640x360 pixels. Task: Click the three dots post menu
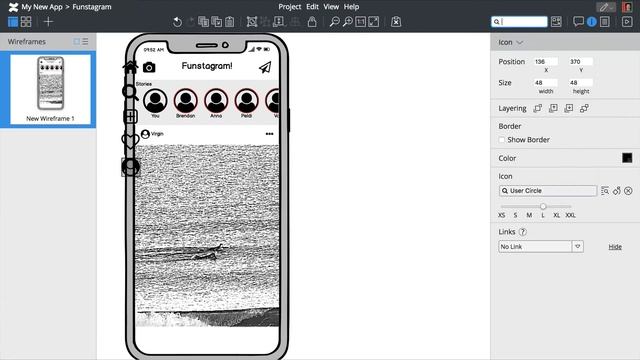[269, 134]
